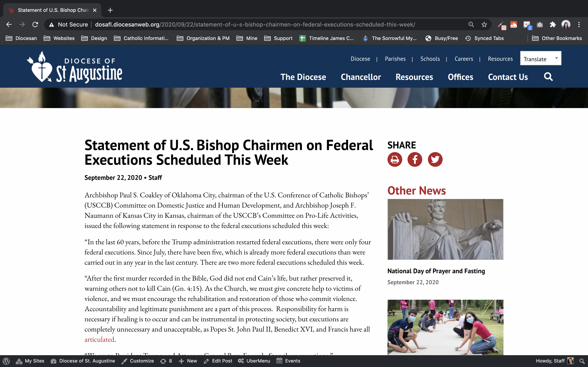The width and height of the screenshot is (588, 367).
Task: Open Parishes in top navigation
Action: 395,59
